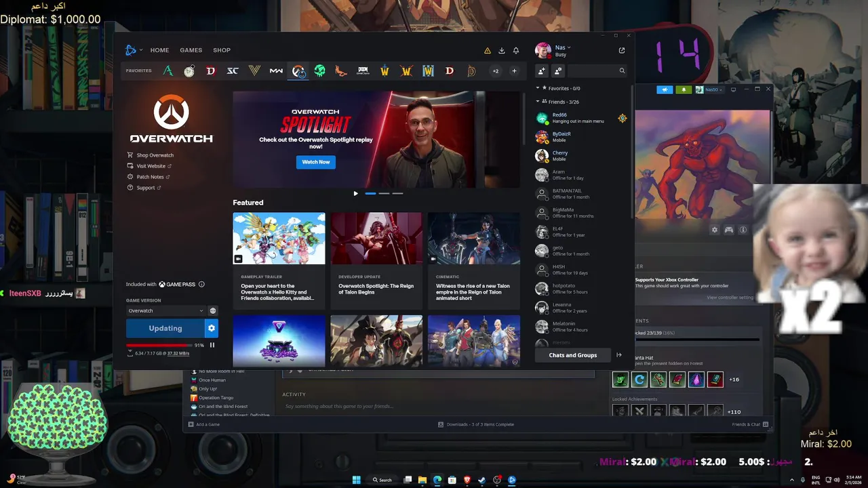The width and height of the screenshot is (868, 488).
Task: Pop out the friends list window
Action: coord(622,50)
